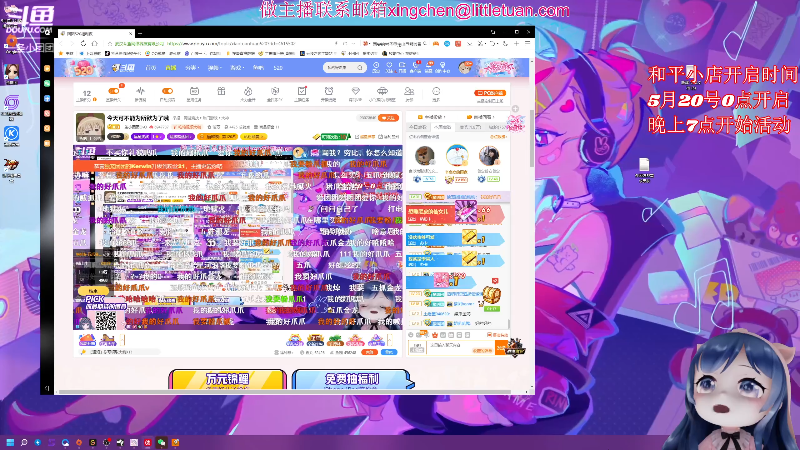Select the green highlighted tab in Douyu navigation
The width and height of the screenshot is (800, 450).
click(170, 68)
